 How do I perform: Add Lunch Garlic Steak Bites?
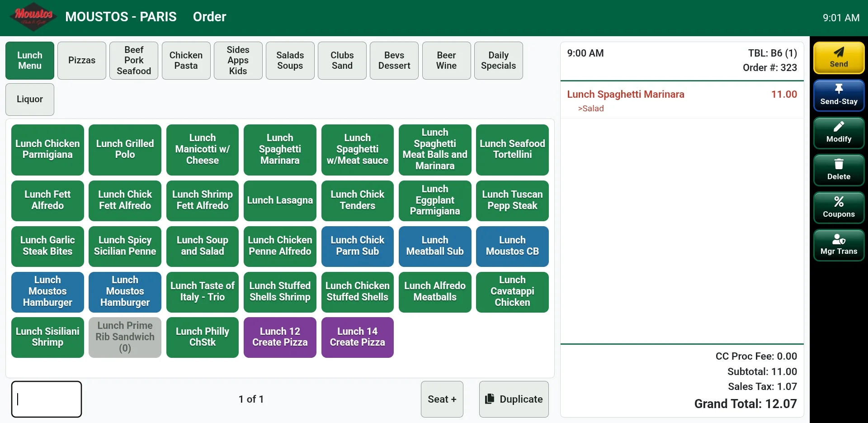pos(47,246)
